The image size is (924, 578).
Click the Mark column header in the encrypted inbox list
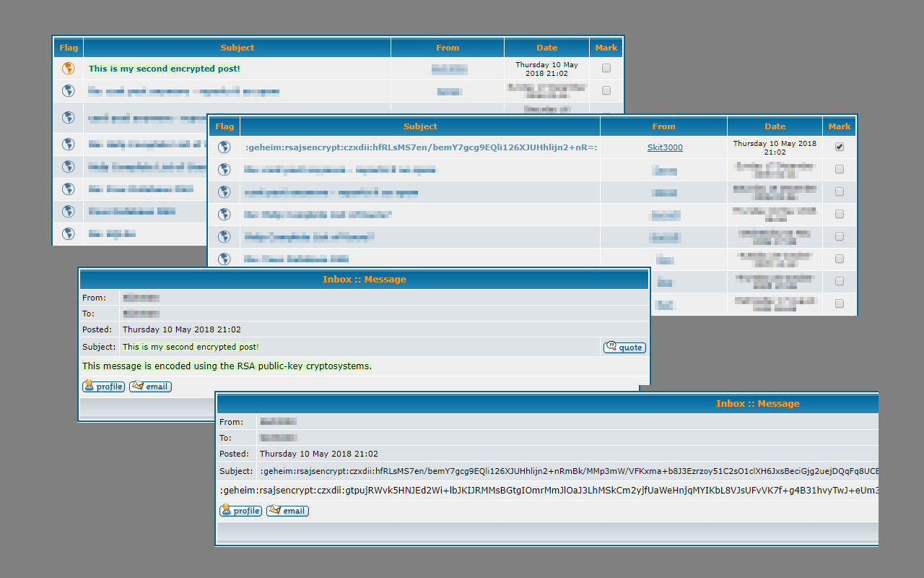(x=839, y=126)
